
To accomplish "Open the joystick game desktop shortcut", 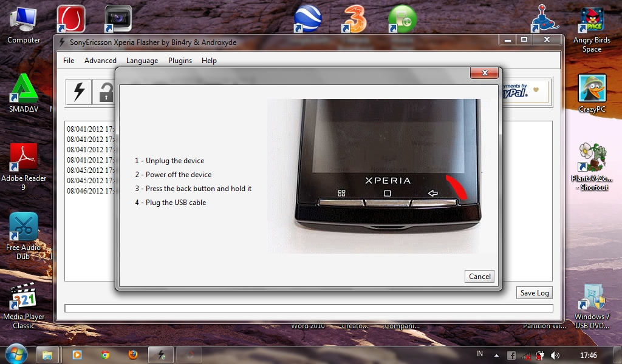I will [x=545, y=19].
